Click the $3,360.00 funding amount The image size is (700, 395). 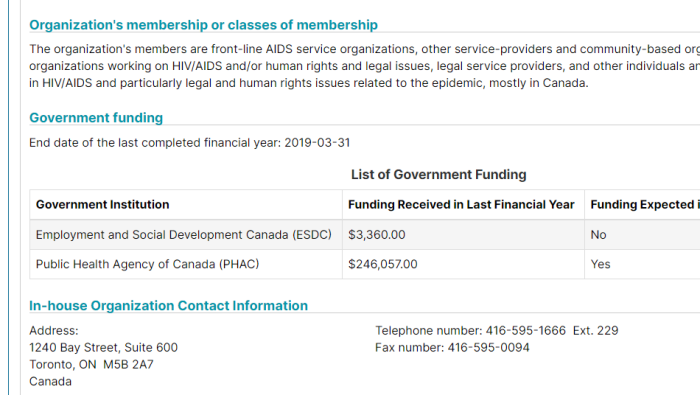click(377, 235)
